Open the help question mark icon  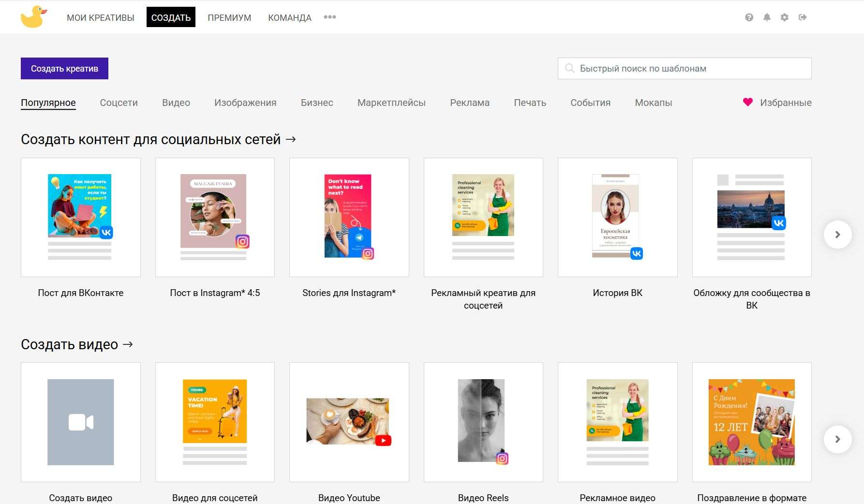click(749, 17)
